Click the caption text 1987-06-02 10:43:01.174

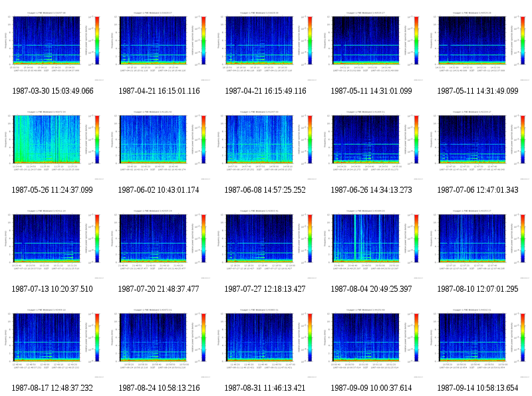tap(158, 190)
